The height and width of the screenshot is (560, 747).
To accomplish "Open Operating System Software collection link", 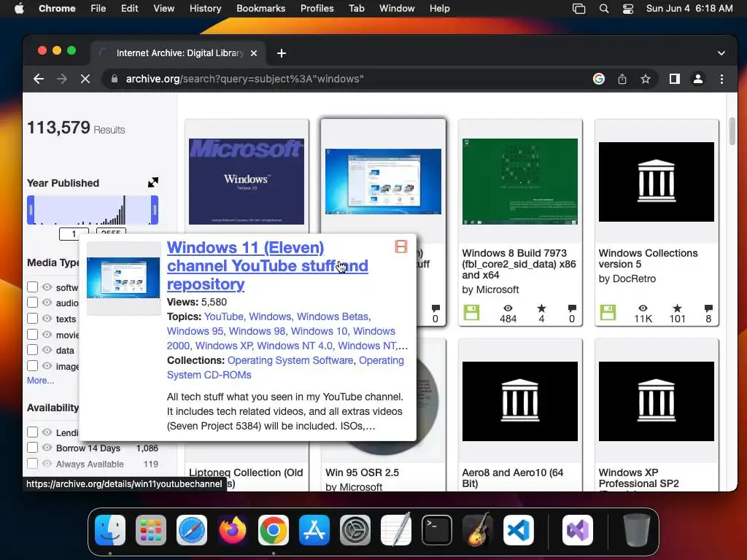I will tap(290, 360).
